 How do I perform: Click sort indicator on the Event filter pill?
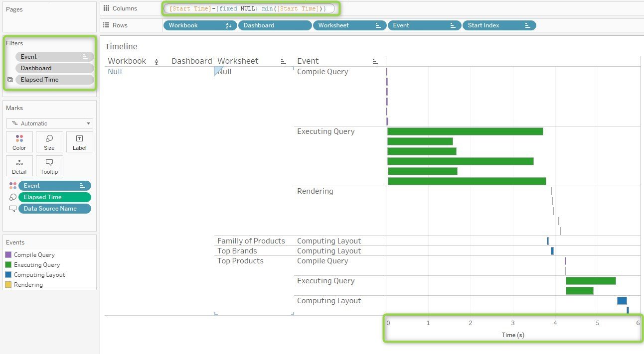point(86,57)
